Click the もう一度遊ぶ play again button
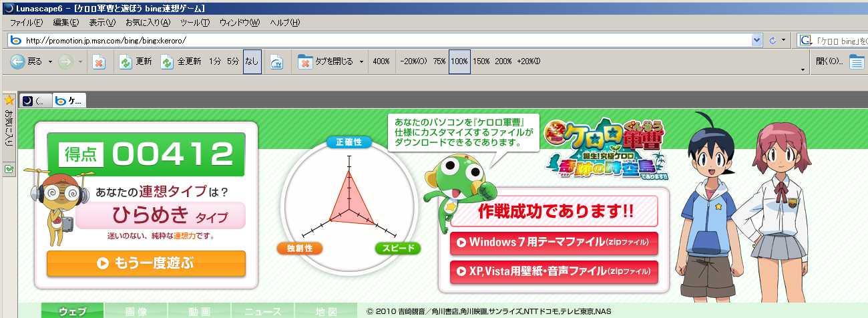The height and width of the screenshot is (318, 868). [146, 263]
